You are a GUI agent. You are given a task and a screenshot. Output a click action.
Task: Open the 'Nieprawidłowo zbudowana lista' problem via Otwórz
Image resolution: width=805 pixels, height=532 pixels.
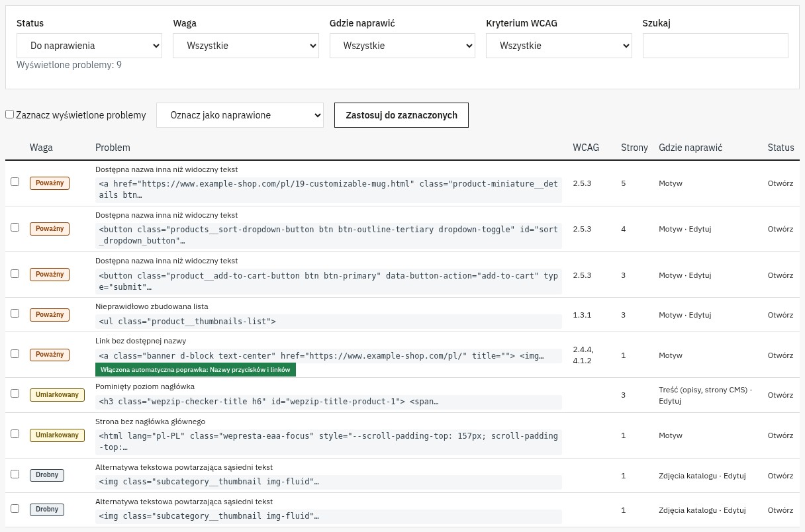(781, 315)
